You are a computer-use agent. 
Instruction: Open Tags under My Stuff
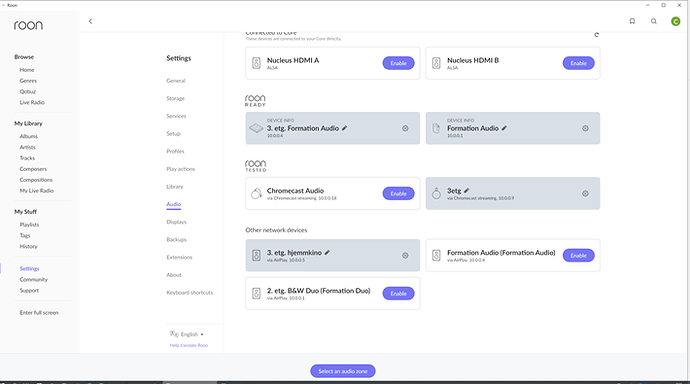click(x=25, y=236)
